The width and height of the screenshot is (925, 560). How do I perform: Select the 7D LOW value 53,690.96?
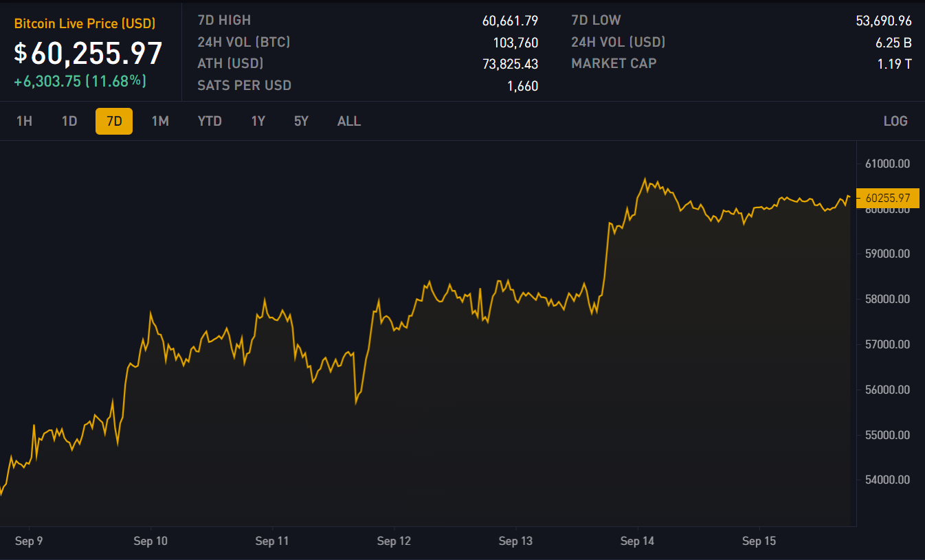click(883, 21)
